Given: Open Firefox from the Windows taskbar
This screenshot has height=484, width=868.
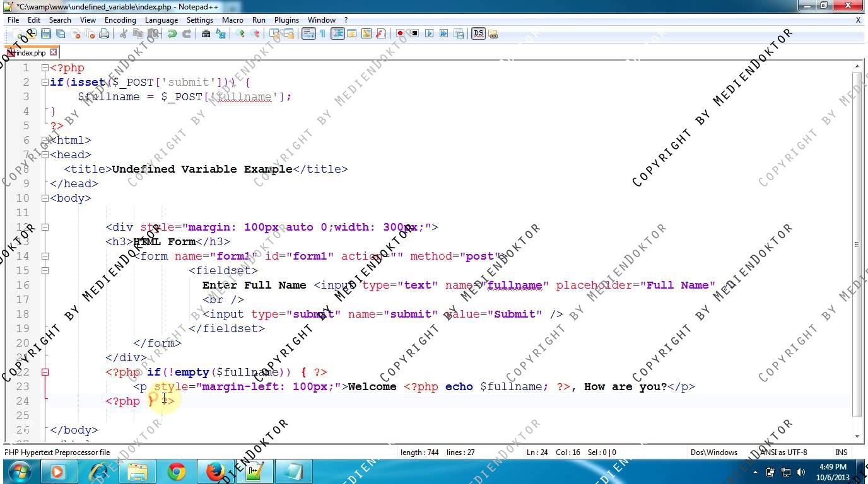Looking at the screenshot, I should 215,471.
